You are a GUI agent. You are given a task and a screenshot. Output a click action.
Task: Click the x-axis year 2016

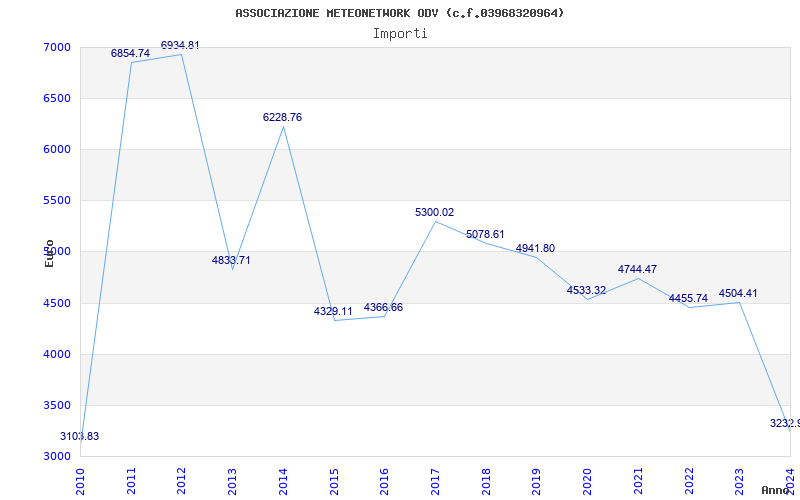point(384,481)
